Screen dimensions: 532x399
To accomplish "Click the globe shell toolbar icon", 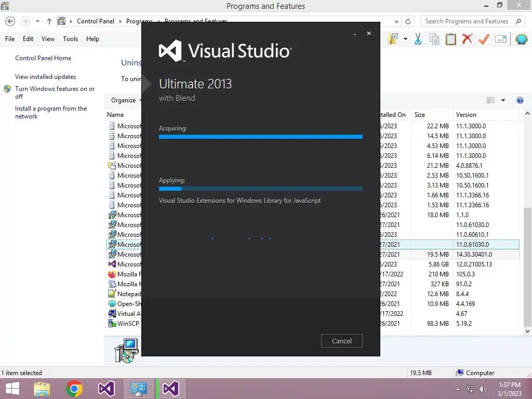I will pos(522,39).
